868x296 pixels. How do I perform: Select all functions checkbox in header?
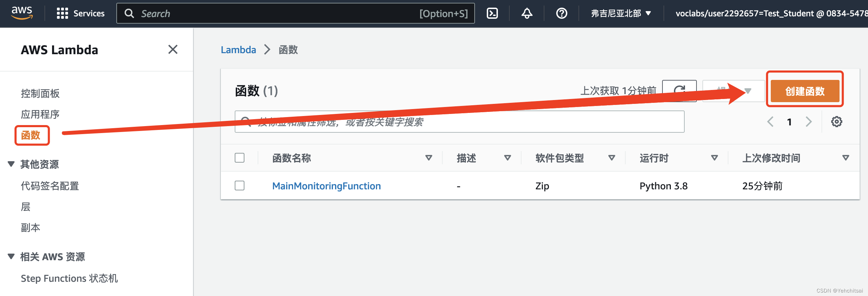[240, 158]
